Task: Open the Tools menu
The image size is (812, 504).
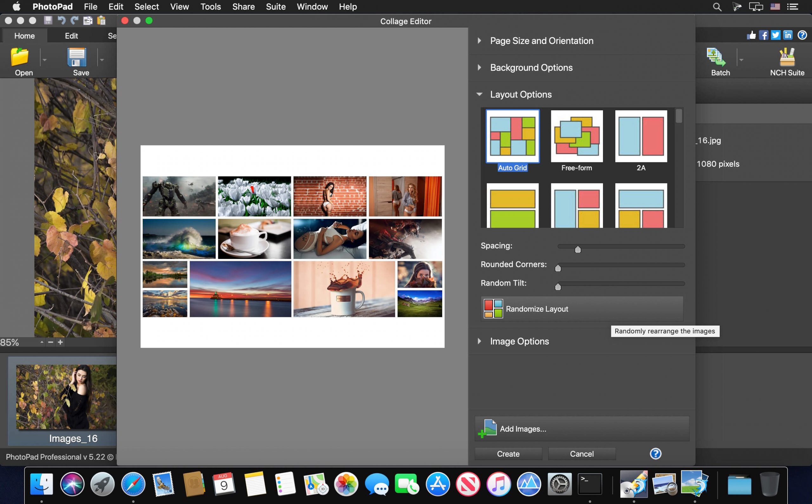Action: (210, 6)
